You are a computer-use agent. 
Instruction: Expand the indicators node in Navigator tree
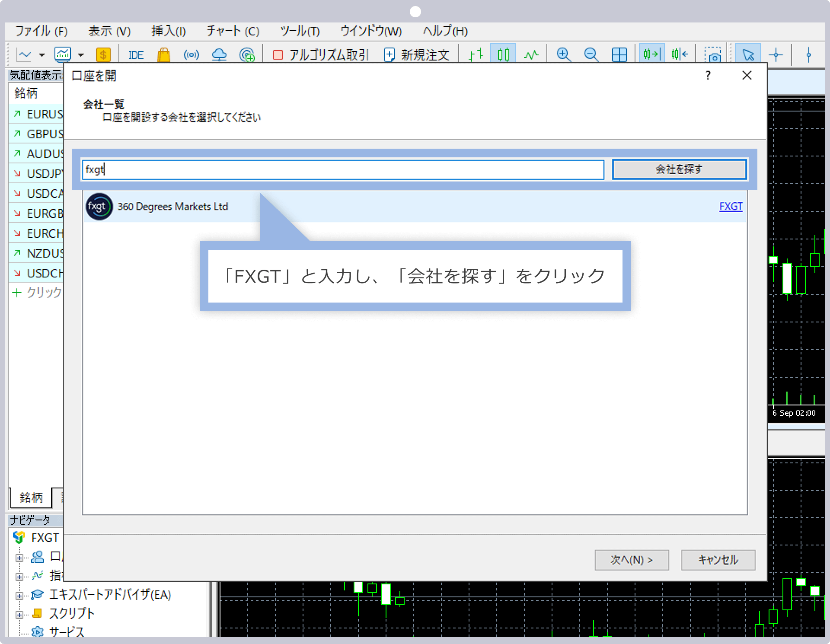pyautogui.click(x=19, y=577)
